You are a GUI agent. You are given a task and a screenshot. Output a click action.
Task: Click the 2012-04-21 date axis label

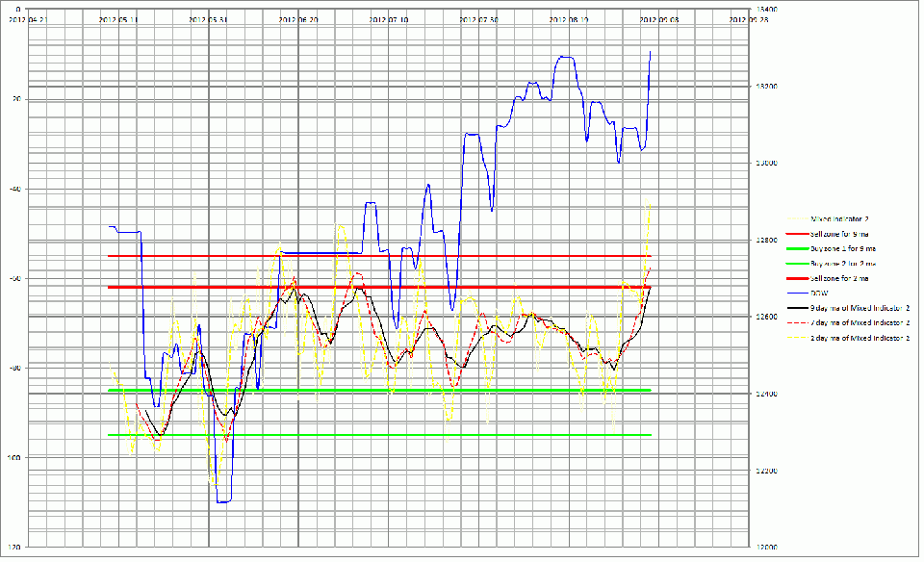click(x=28, y=19)
